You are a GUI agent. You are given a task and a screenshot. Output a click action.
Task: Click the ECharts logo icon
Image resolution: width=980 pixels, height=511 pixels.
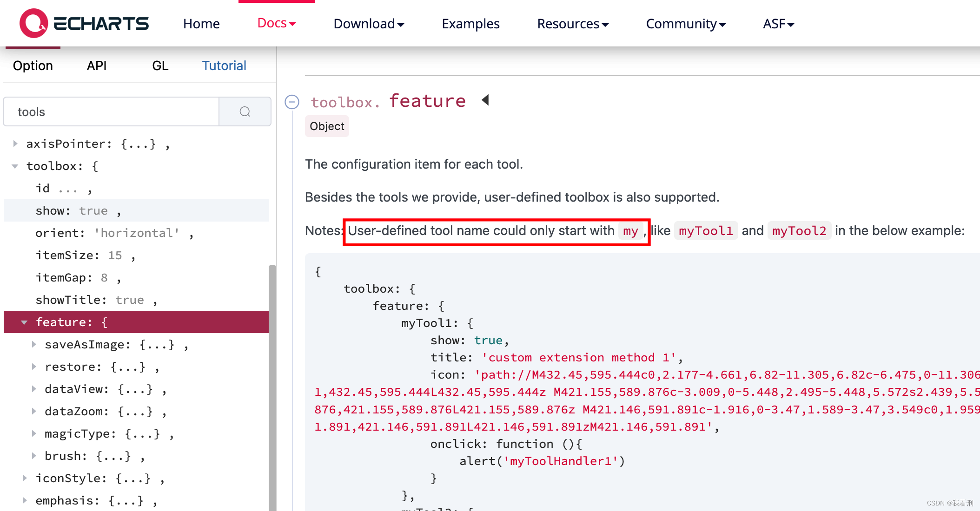pos(33,23)
